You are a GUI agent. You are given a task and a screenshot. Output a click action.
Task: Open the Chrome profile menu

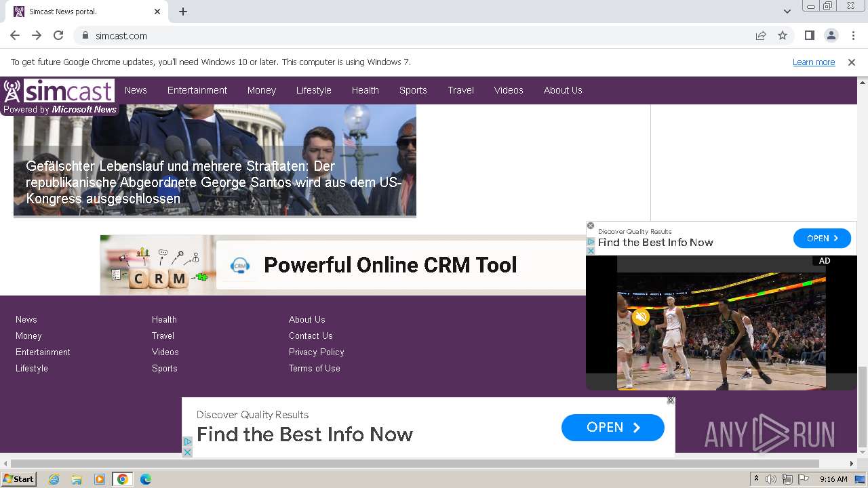pos(831,35)
